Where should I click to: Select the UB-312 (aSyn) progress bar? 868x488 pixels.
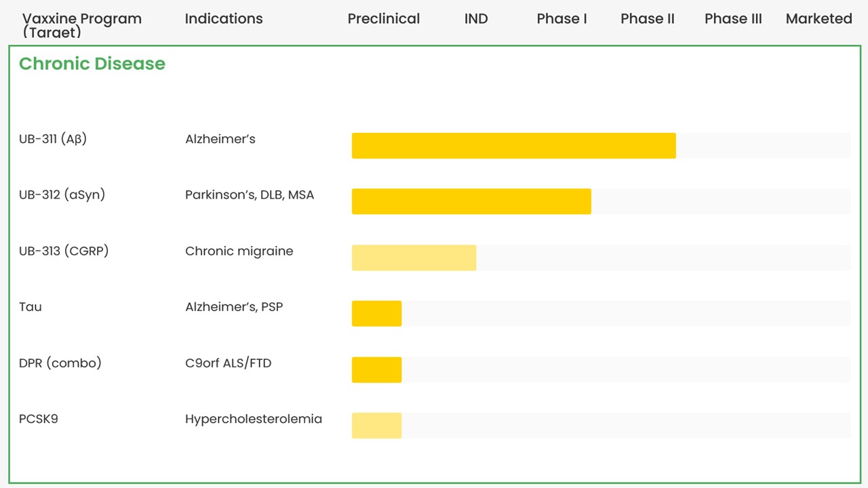(471, 201)
